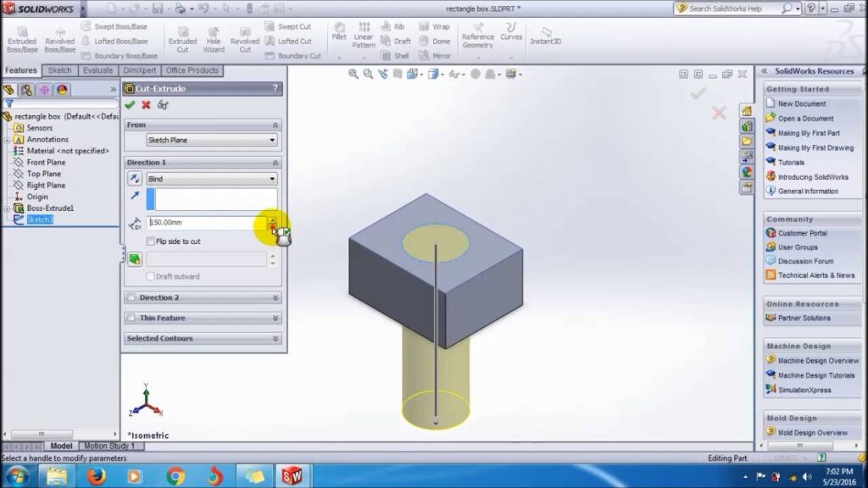Click the New Document link
868x488 pixels.
tap(802, 103)
